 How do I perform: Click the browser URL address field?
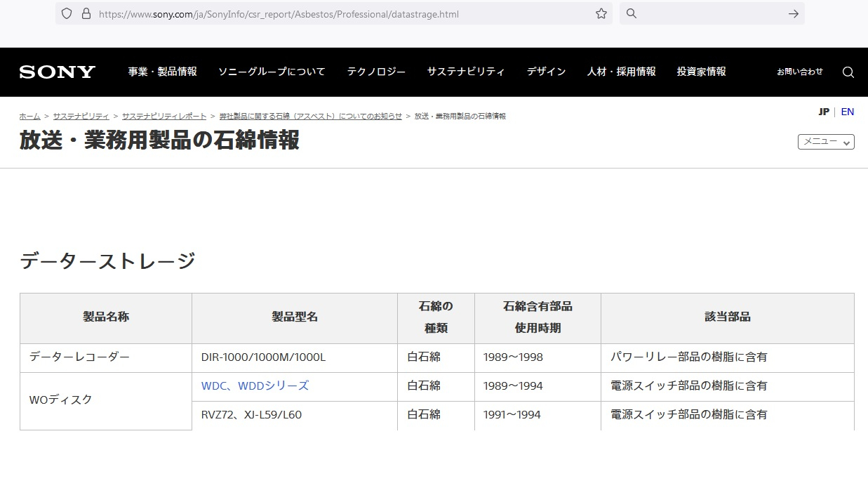[337, 13]
